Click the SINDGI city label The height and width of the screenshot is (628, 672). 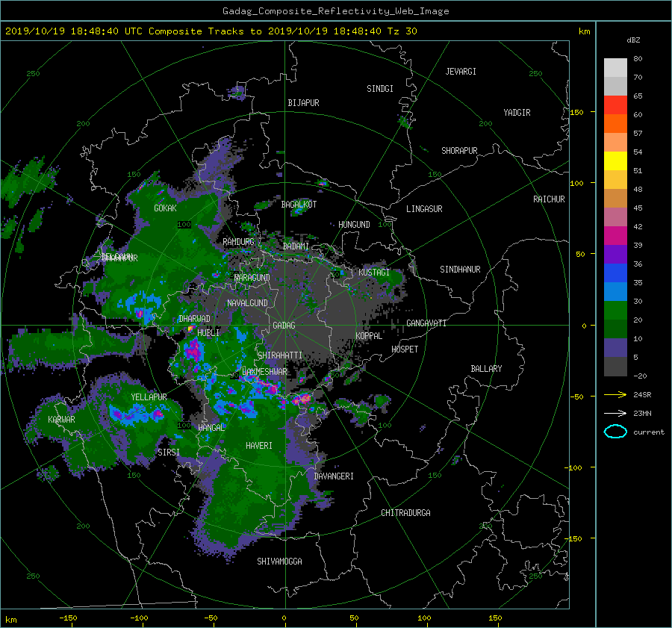[x=380, y=89]
